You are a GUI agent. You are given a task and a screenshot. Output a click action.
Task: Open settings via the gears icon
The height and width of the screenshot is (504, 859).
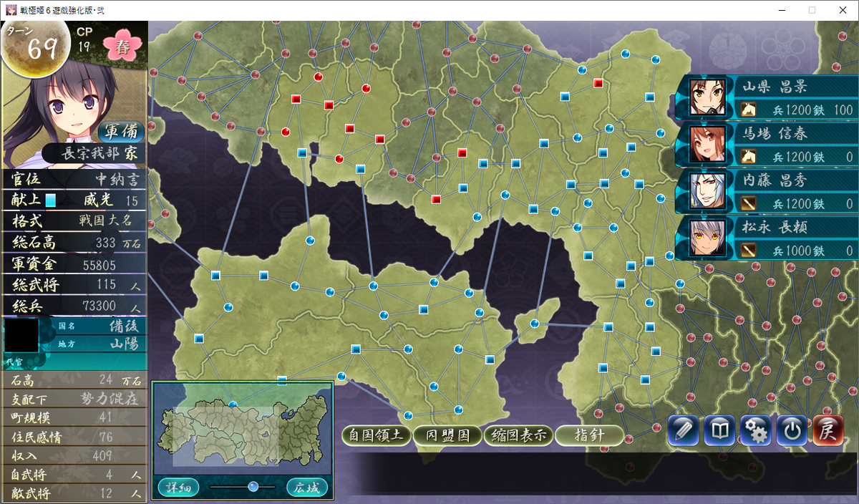pyautogui.click(x=755, y=430)
